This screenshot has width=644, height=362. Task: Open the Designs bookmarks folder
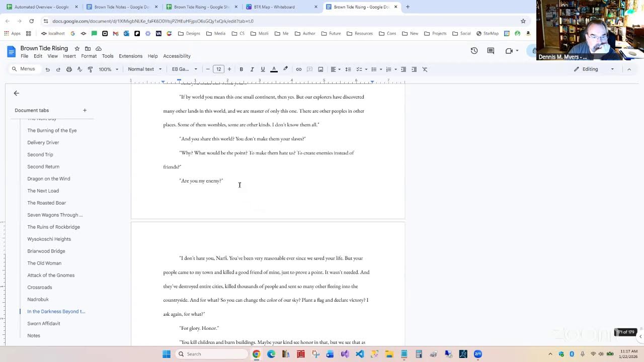189,34
